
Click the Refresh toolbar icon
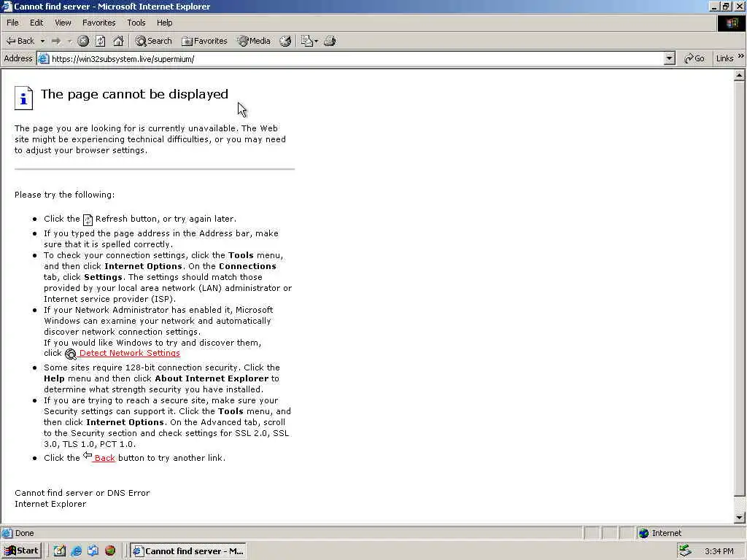(x=100, y=41)
